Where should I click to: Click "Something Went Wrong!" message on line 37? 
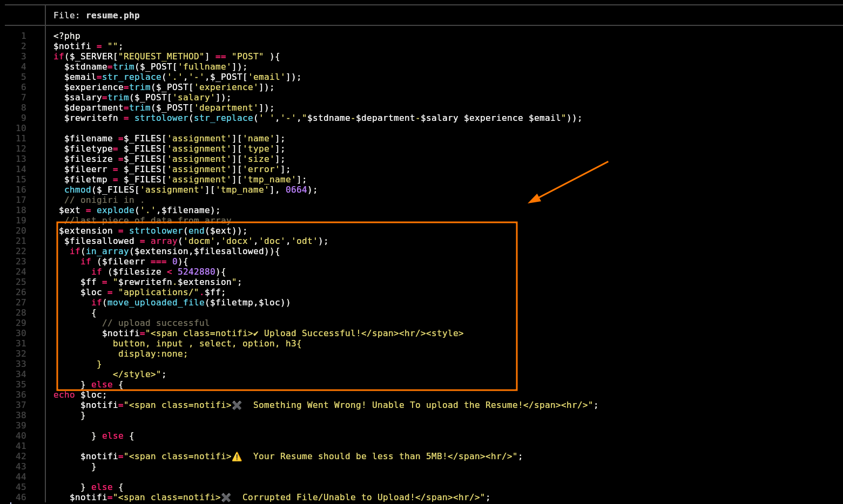pyautogui.click(x=310, y=405)
